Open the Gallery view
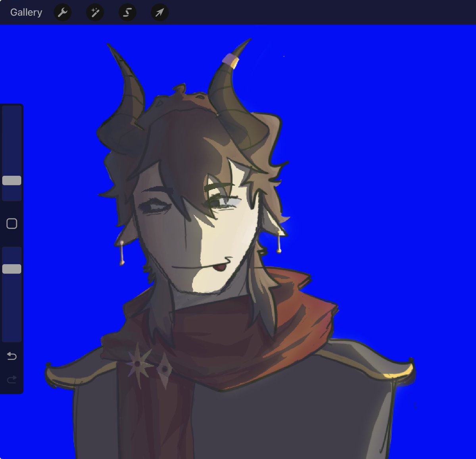 pyautogui.click(x=26, y=12)
